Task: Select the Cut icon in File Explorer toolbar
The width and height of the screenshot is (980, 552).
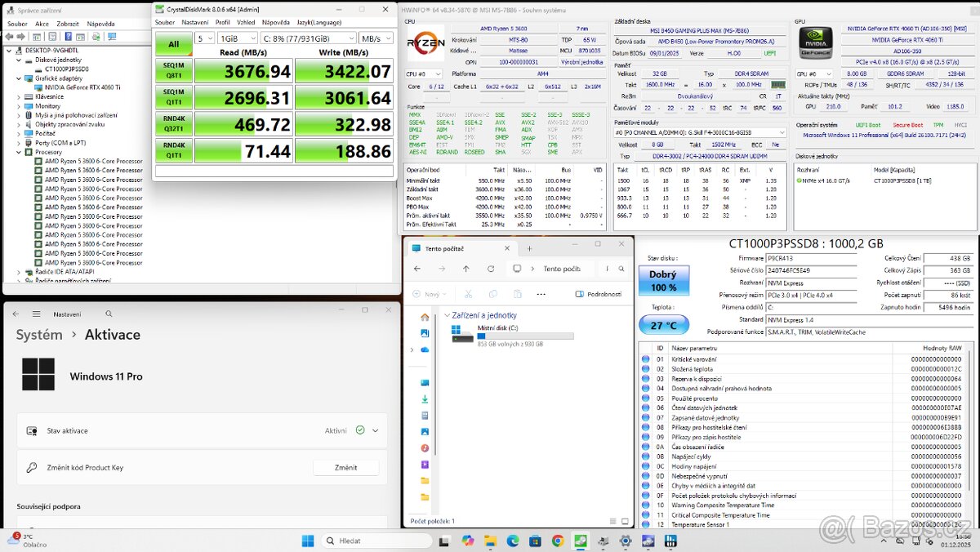Action: (x=468, y=294)
